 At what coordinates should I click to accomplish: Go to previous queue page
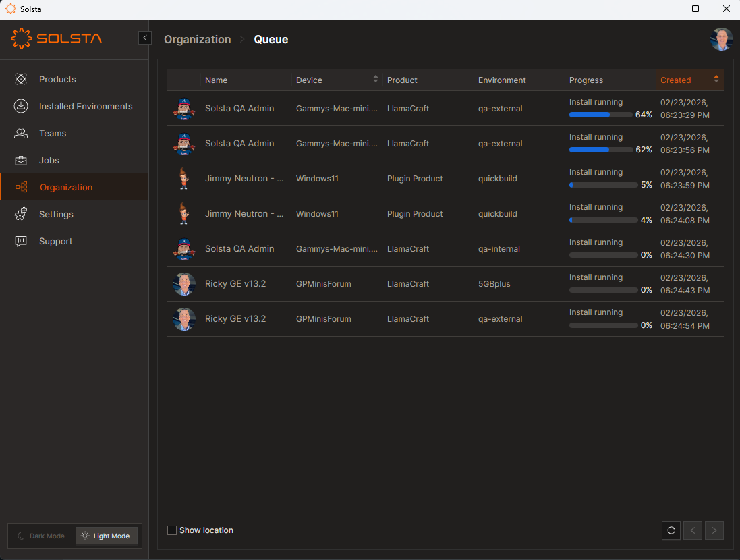(692, 530)
